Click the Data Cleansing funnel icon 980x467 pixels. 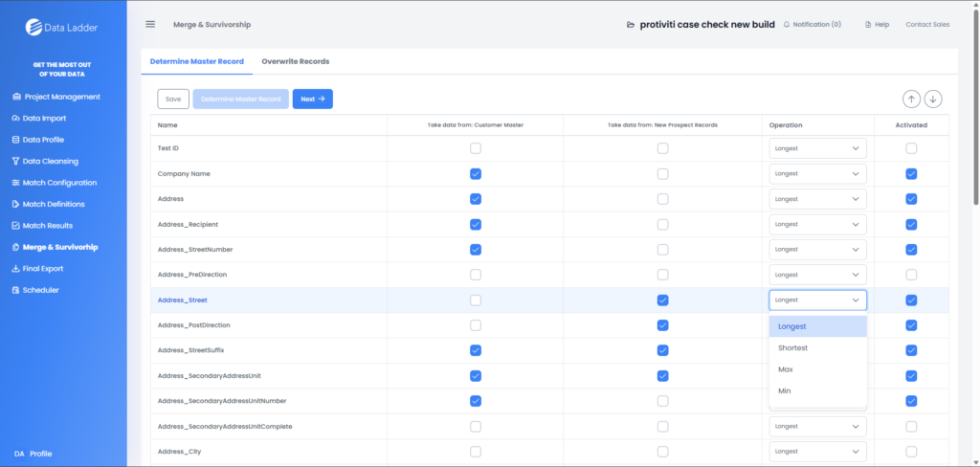(16, 162)
